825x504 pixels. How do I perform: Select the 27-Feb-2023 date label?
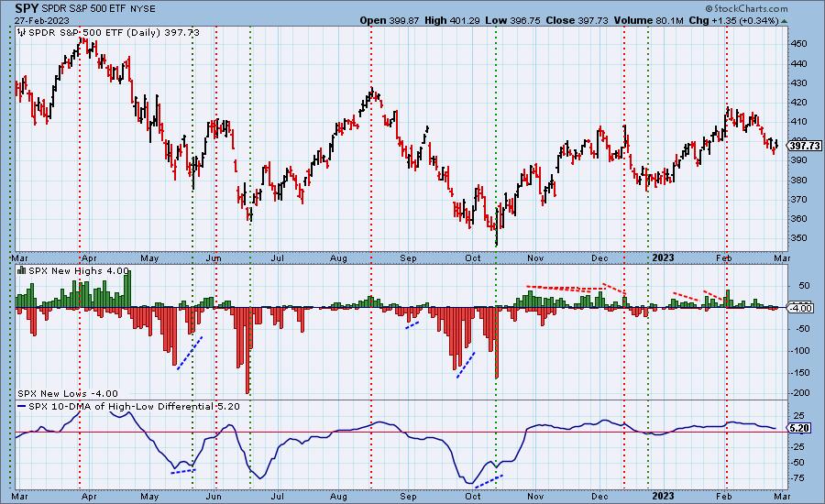coord(41,20)
